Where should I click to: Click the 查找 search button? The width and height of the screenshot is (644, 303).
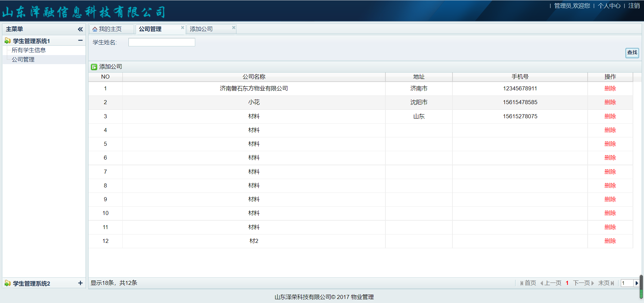pos(632,52)
